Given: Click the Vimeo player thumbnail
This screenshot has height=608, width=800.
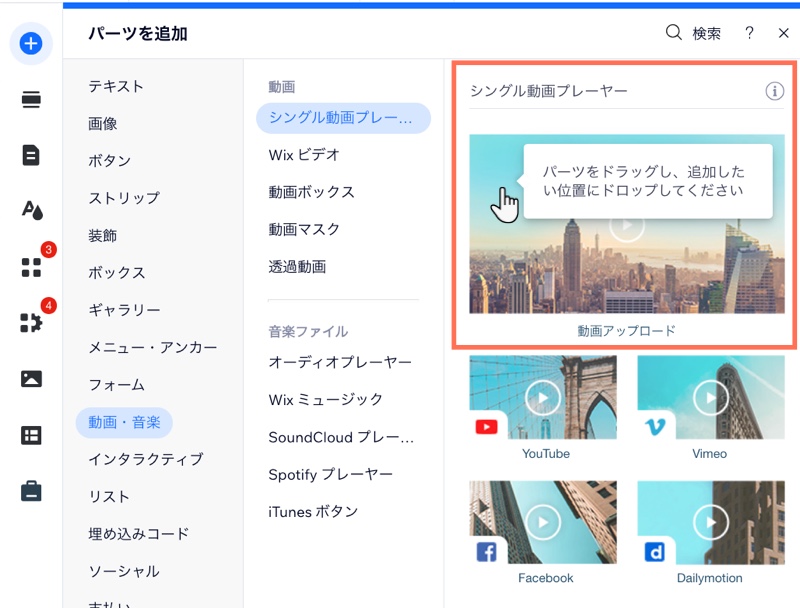Looking at the screenshot, I should (x=710, y=397).
